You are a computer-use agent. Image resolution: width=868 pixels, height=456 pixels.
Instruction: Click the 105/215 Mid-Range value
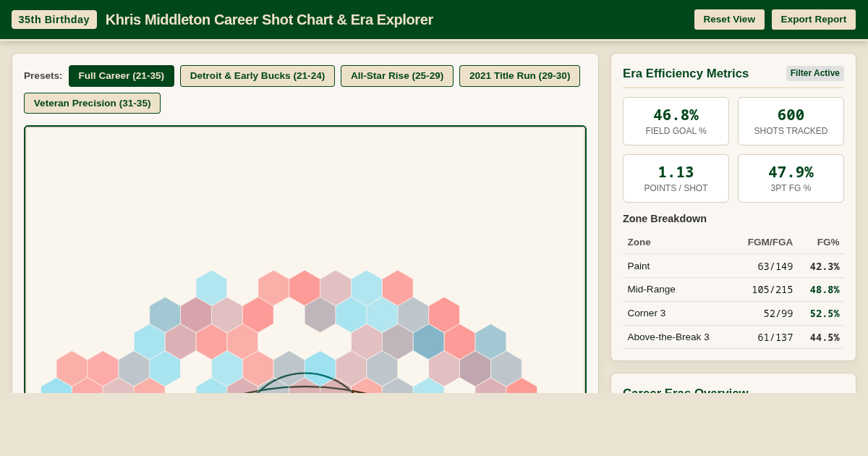click(x=772, y=290)
